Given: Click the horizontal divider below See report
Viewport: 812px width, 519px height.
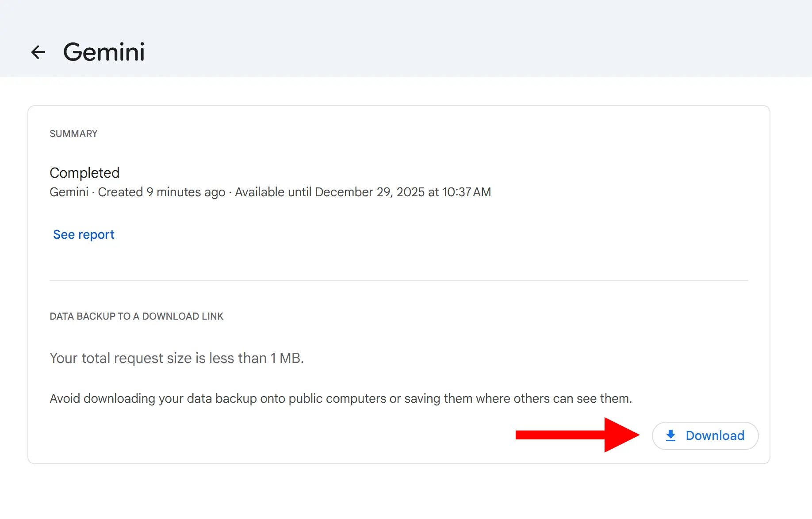Looking at the screenshot, I should 398,280.
